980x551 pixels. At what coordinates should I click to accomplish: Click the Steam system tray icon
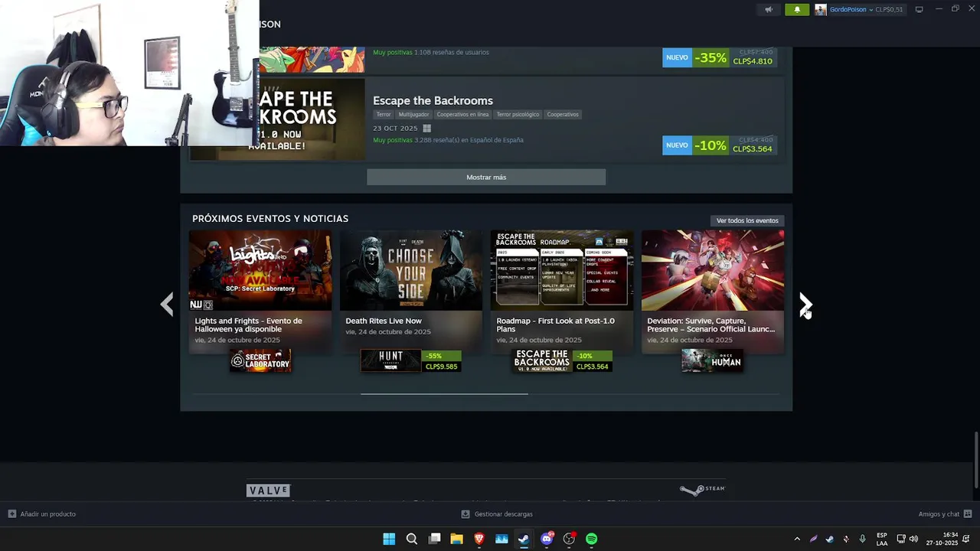coord(829,539)
